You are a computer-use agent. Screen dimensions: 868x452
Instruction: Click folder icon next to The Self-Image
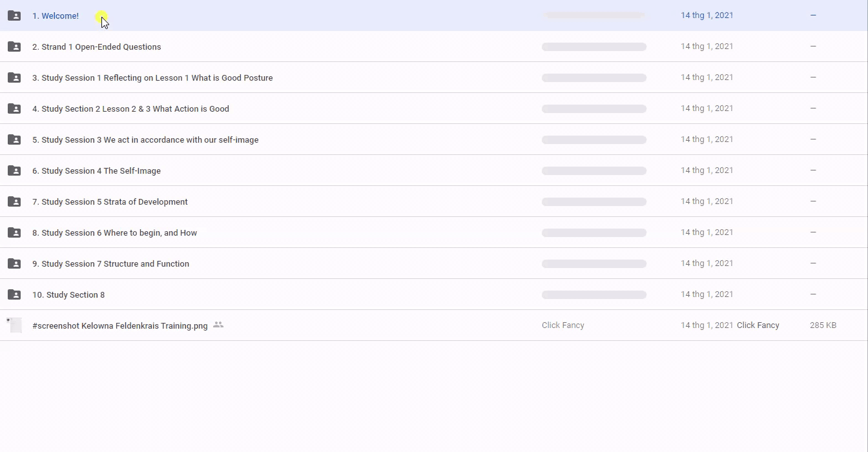coord(14,170)
